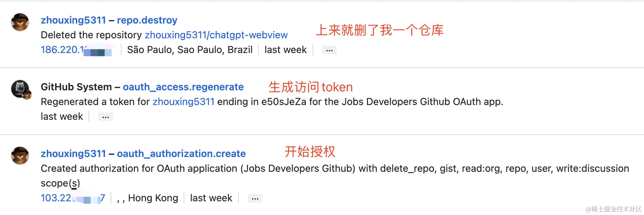Click zhouxing5311 link in the regenerated token sentence

coord(184,102)
